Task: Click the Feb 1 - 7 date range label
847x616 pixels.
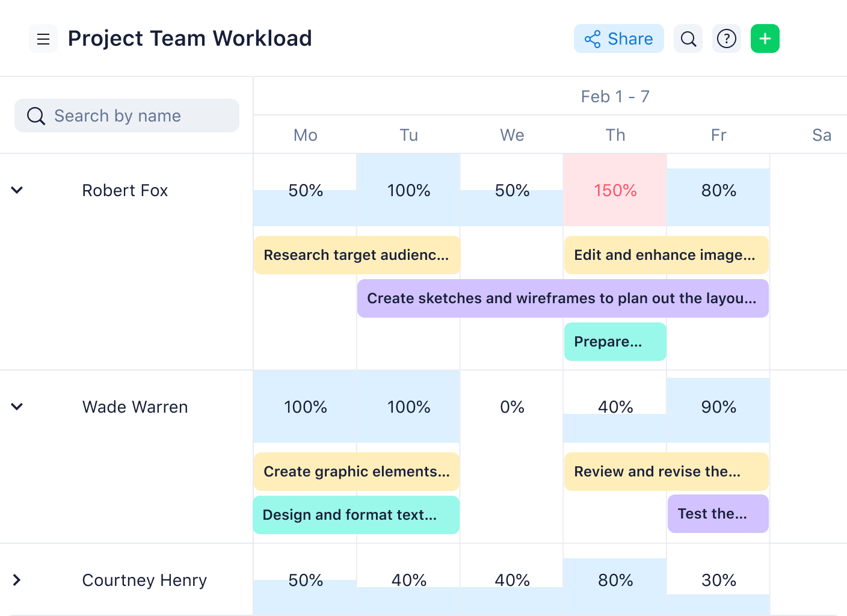Action: pos(615,96)
